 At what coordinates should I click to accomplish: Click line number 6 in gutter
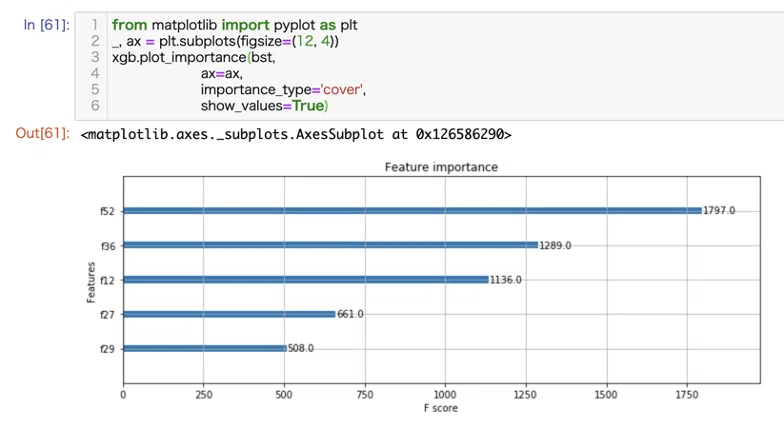tap(95, 106)
